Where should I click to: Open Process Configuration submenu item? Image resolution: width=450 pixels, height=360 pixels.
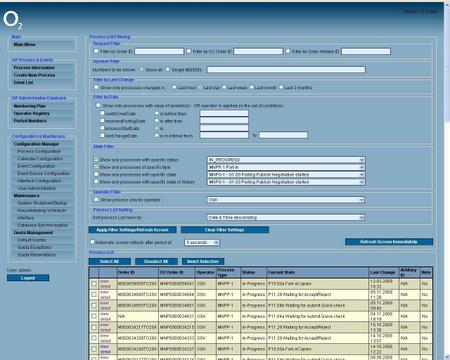(39, 151)
